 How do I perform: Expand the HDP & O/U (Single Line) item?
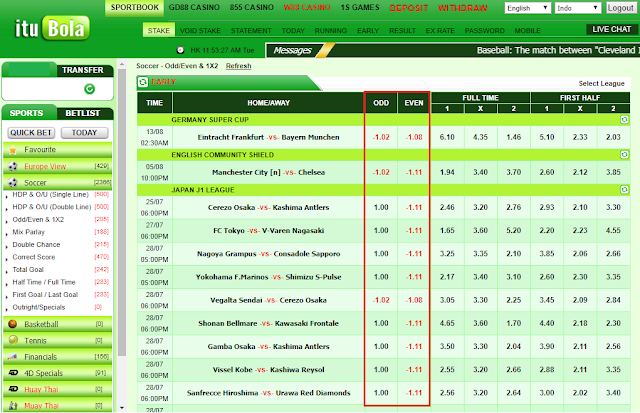tap(51, 195)
